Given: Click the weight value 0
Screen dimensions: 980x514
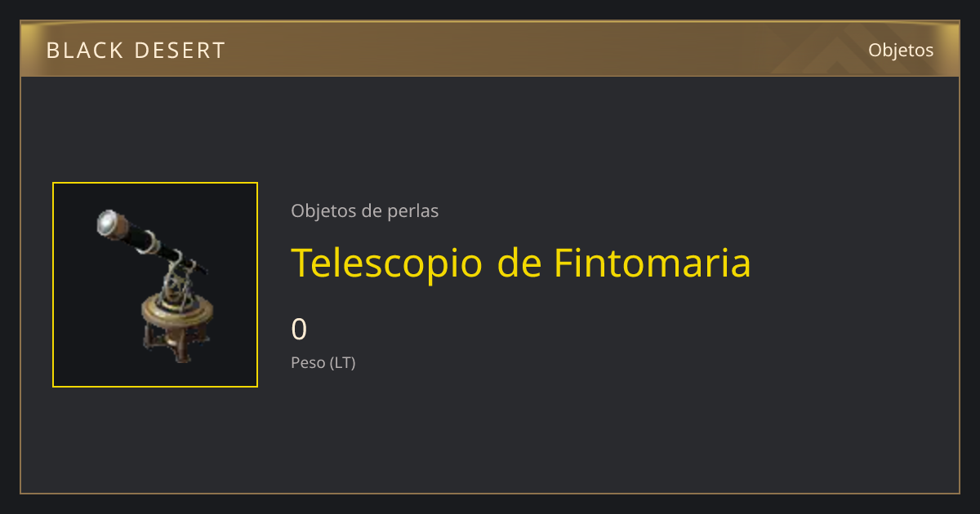Looking at the screenshot, I should (299, 330).
